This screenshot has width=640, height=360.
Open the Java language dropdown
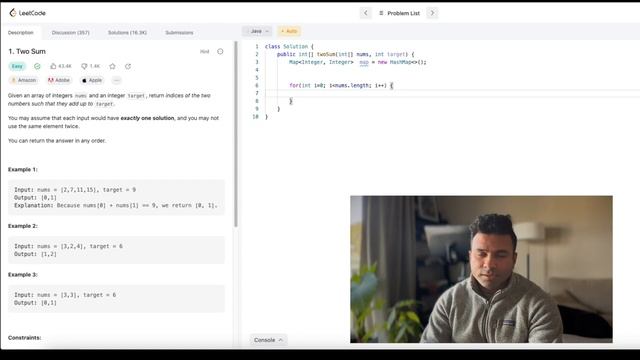[x=257, y=31]
